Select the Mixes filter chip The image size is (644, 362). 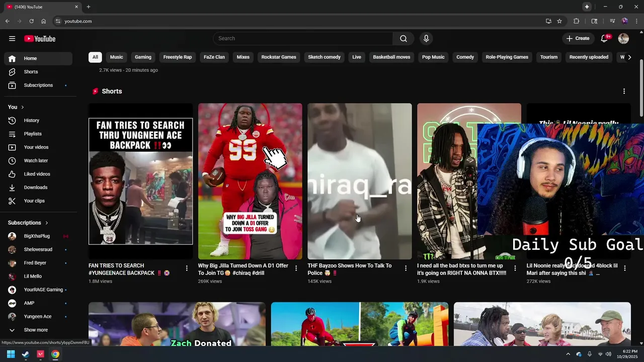(243, 57)
